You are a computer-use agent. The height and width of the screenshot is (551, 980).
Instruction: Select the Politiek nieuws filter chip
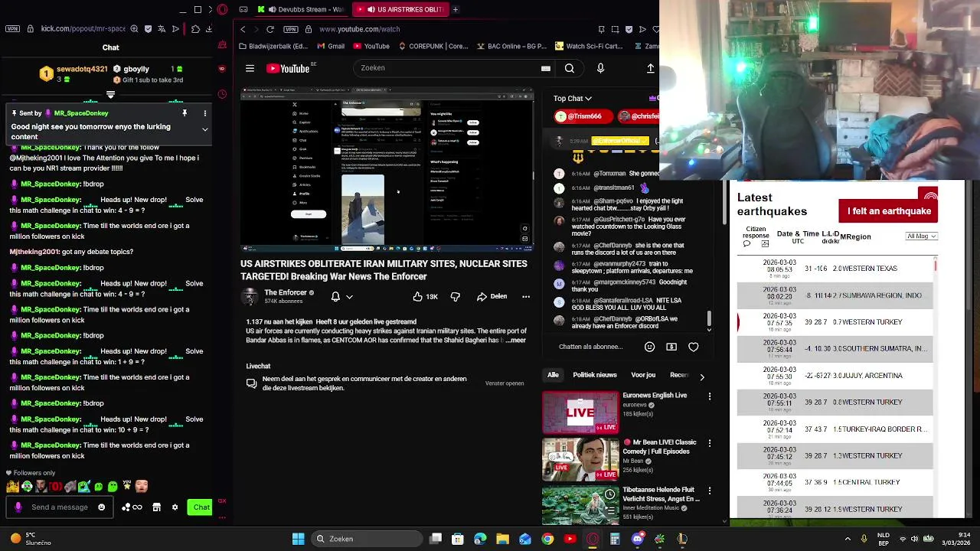(595, 375)
